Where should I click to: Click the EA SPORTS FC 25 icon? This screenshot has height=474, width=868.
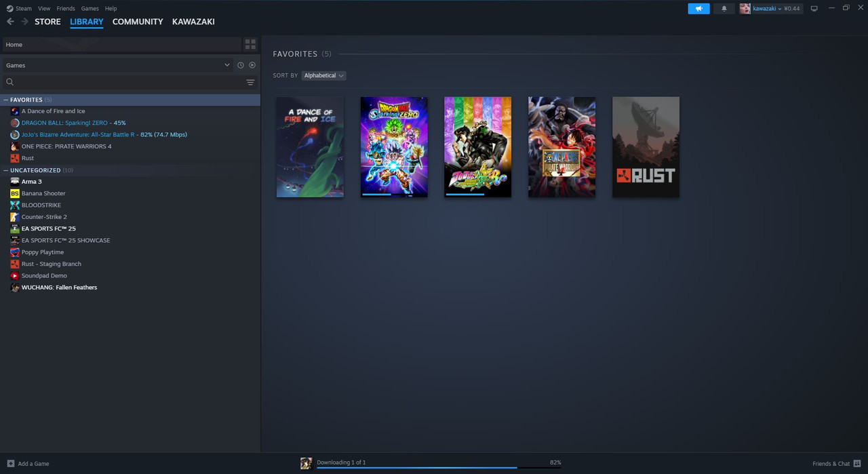[x=15, y=229]
